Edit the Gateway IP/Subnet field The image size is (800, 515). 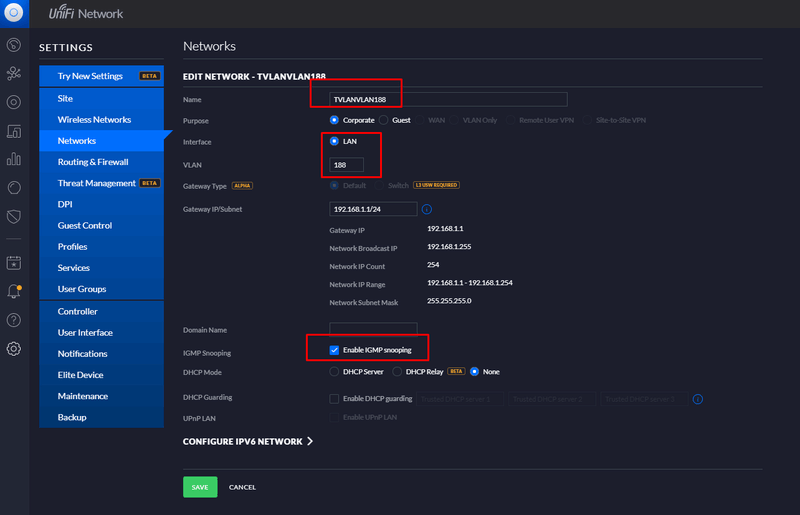(x=373, y=209)
